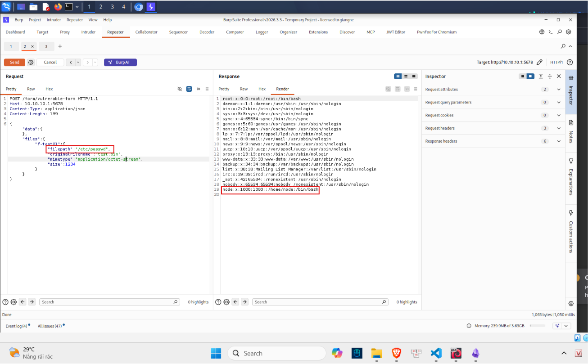The width and height of the screenshot is (588, 364).
Task: Open the repeater send settings gear
Action: pyautogui.click(x=31, y=63)
